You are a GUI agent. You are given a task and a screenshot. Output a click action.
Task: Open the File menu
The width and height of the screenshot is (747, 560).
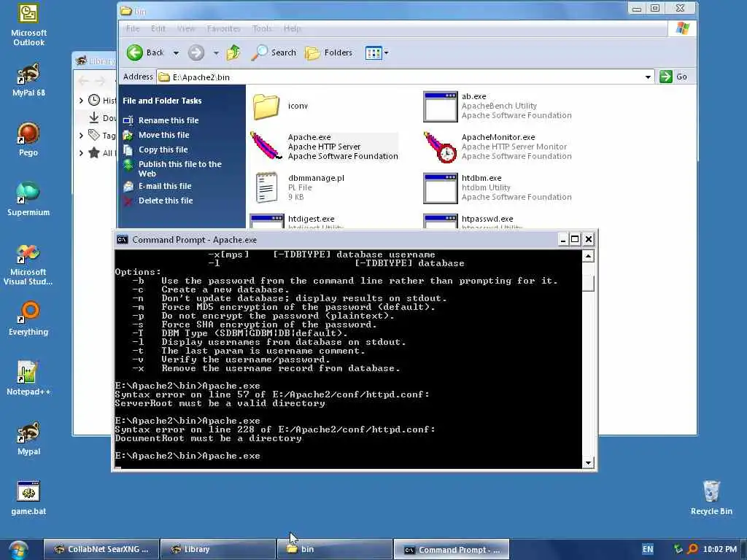pos(133,28)
